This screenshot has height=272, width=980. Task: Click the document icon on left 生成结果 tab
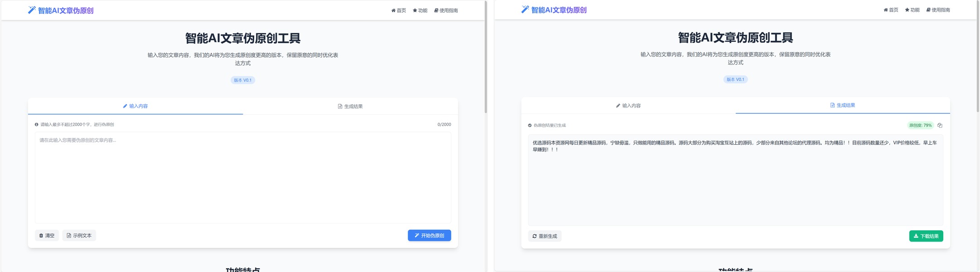[x=340, y=107]
